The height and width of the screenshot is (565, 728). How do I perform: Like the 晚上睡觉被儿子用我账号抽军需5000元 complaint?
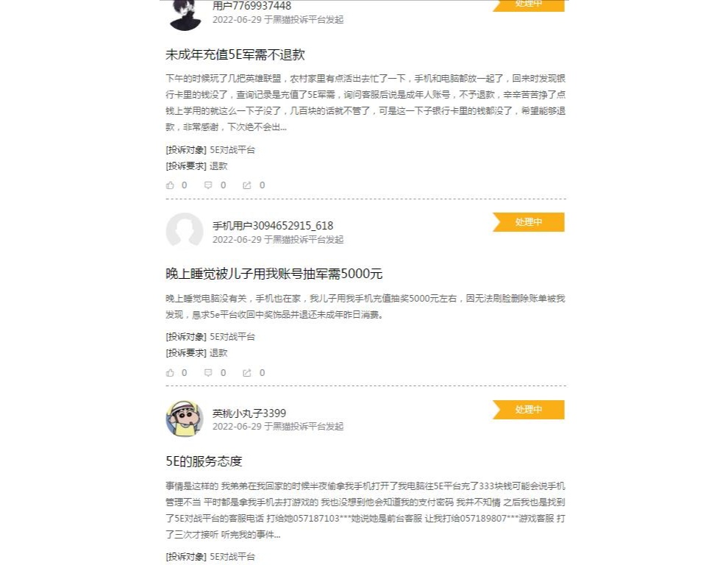tap(170, 373)
